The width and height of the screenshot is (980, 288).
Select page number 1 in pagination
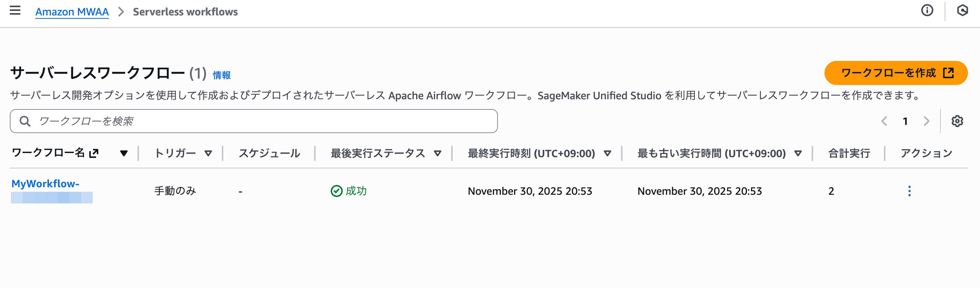905,121
